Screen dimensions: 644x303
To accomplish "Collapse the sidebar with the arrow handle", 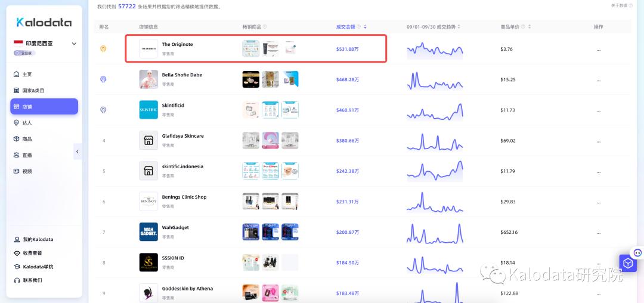I will pos(78,151).
